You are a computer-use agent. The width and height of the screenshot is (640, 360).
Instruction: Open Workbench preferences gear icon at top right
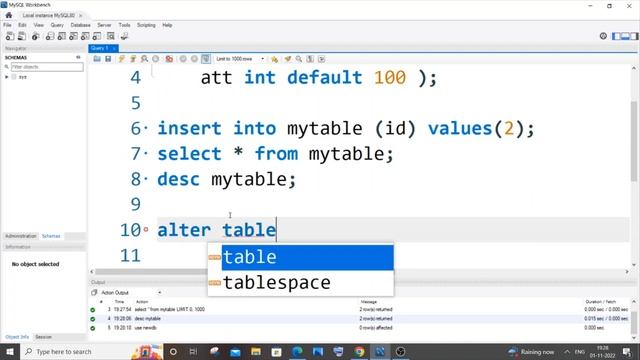coord(603,36)
